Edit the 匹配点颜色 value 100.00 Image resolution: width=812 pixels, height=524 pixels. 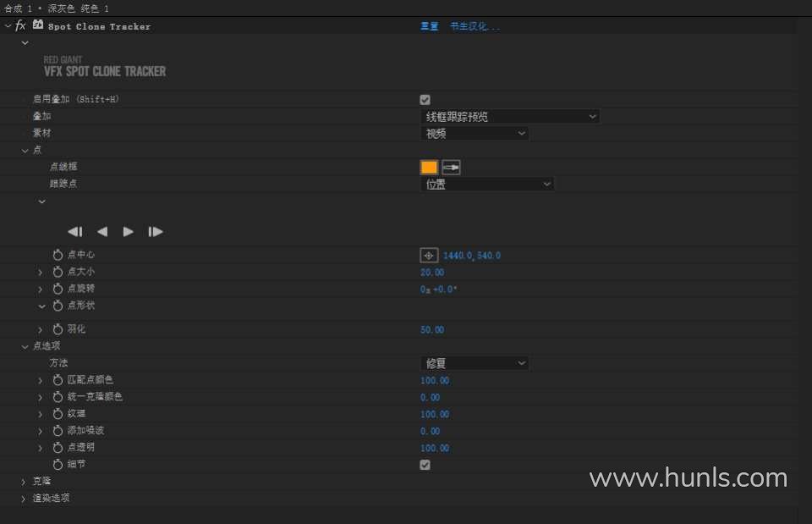(x=435, y=381)
